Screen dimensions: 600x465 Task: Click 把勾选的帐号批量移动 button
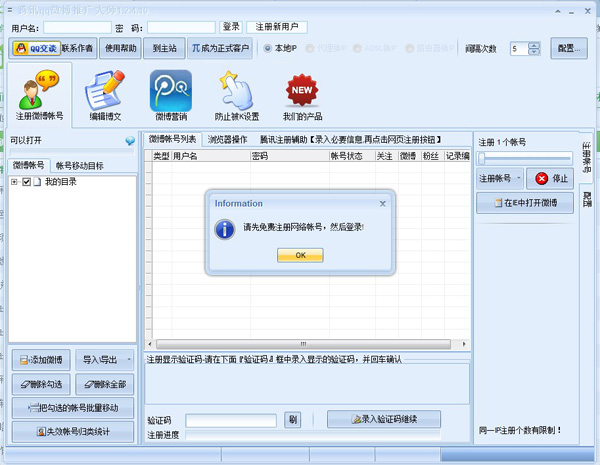click(x=73, y=408)
